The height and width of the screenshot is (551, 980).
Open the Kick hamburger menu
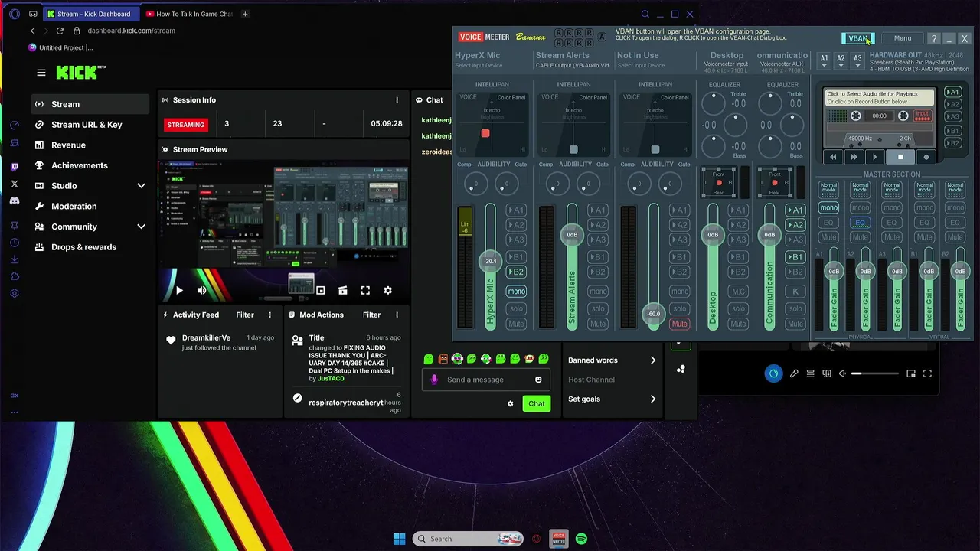[41, 73]
